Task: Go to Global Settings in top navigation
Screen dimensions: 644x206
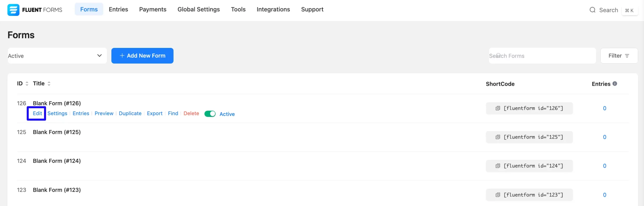Action: point(198,9)
